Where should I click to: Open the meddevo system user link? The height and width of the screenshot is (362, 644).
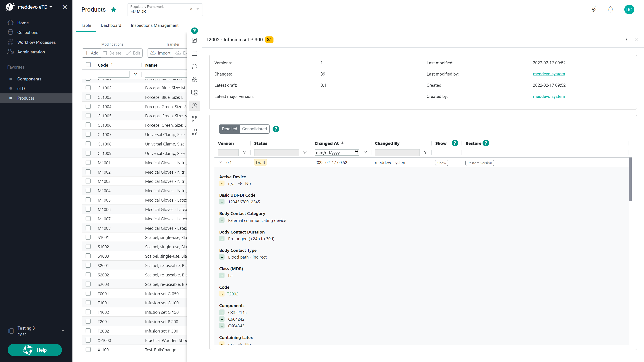point(549,74)
